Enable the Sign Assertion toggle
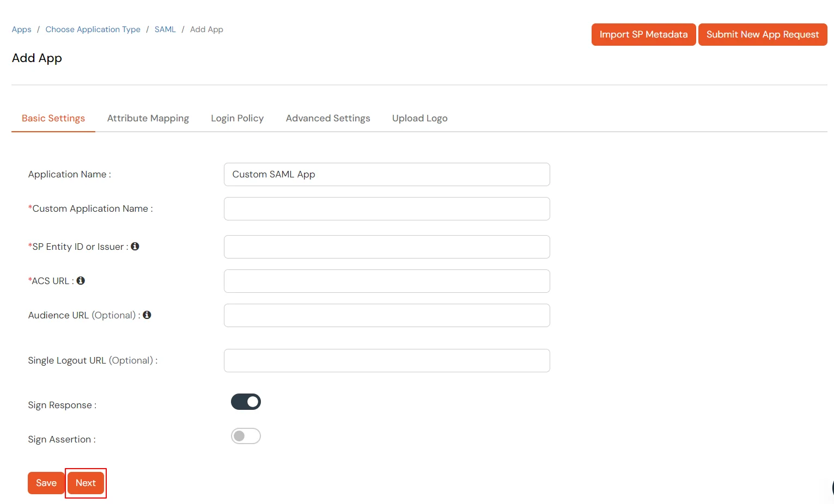Screen dimensions: 834x504 tap(246, 435)
